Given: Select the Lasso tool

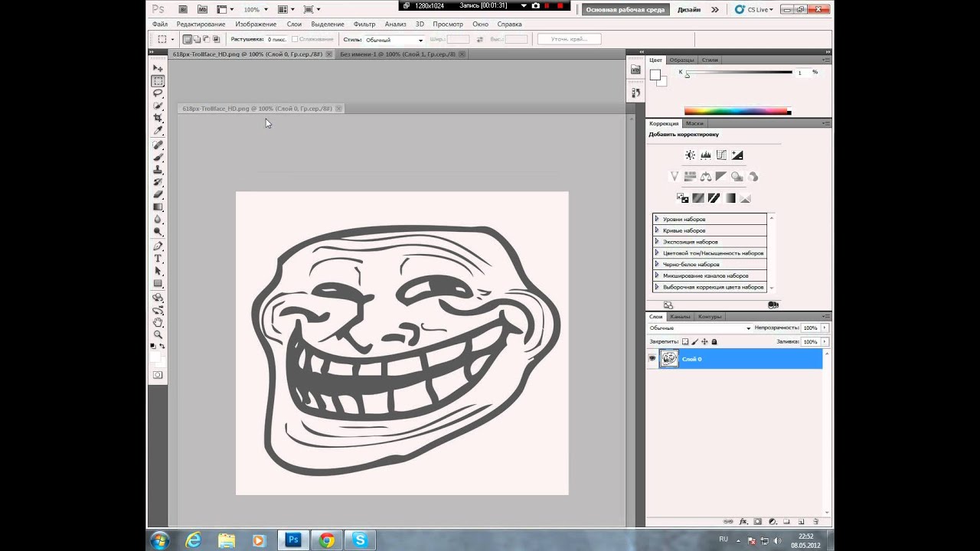Looking at the screenshot, I should click(158, 93).
